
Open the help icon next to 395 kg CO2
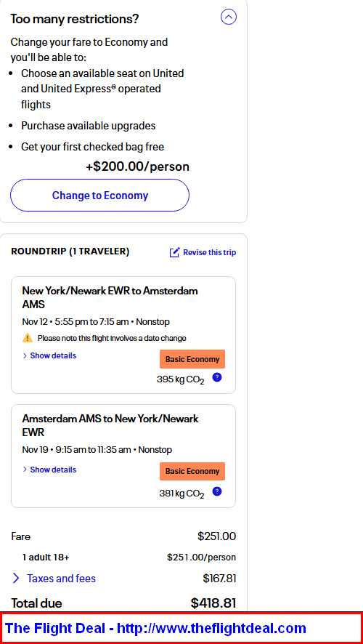pyautogui.click(x=217, y=377)
